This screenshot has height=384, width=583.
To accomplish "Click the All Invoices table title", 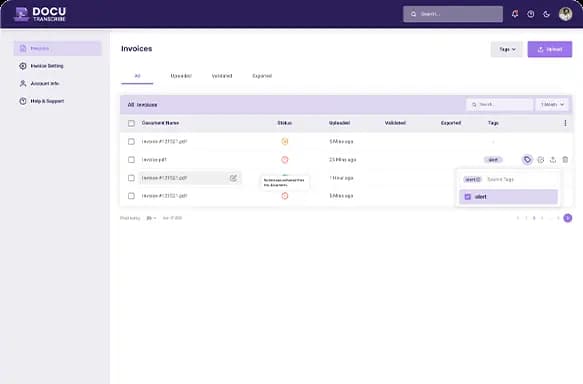I will (142, 105).
